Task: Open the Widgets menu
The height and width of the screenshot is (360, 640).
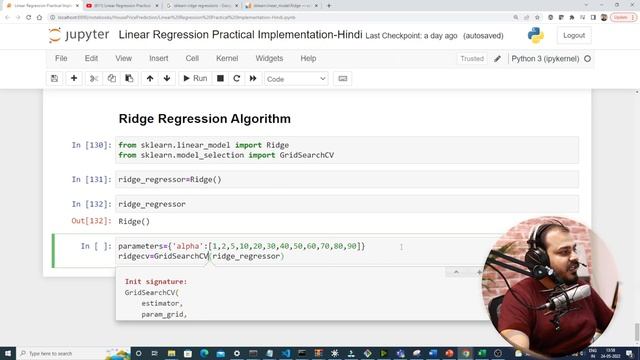Action: coord(269,58)
